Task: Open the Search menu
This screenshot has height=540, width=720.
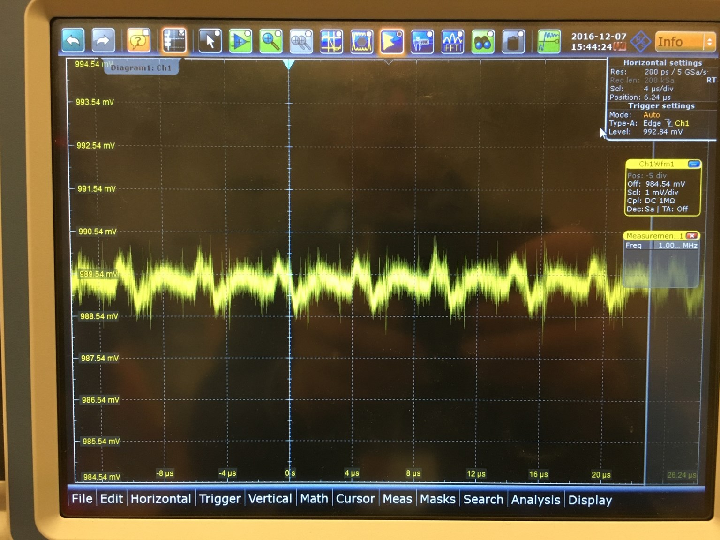Action: click(x=484, y=499)
